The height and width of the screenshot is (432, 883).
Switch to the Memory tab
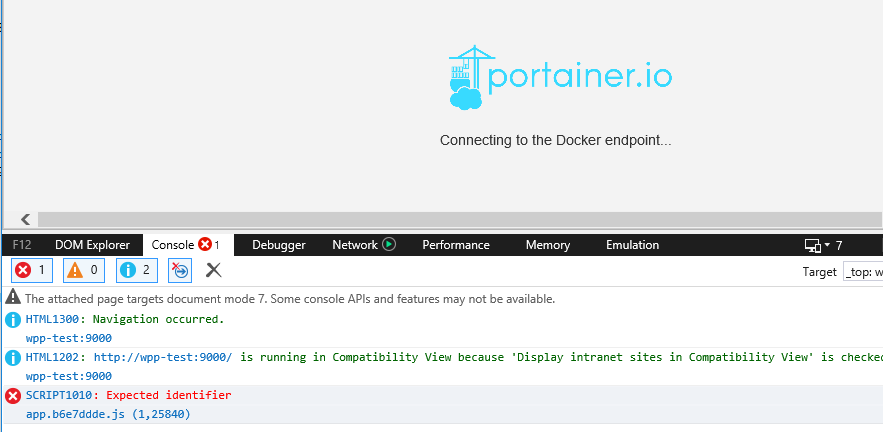click(x=548, y=245)
